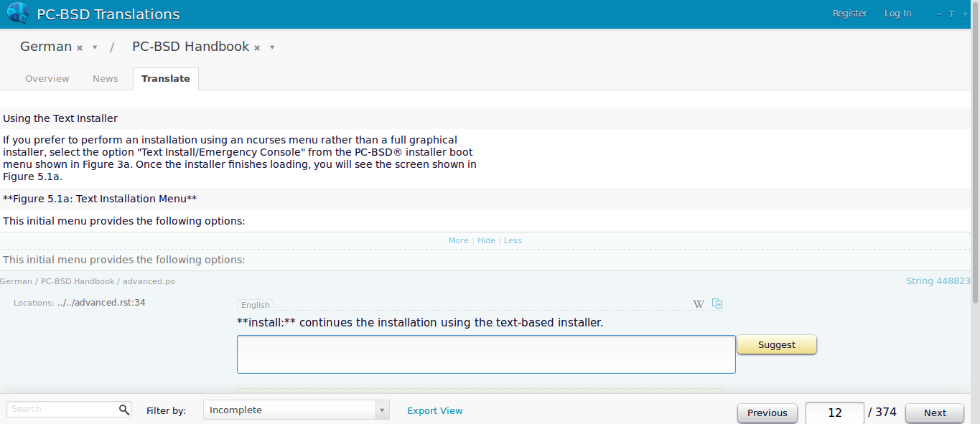Screen dimensions: 980x424
Task: Decrease font size with minus icon
Action: coord(939,14)
